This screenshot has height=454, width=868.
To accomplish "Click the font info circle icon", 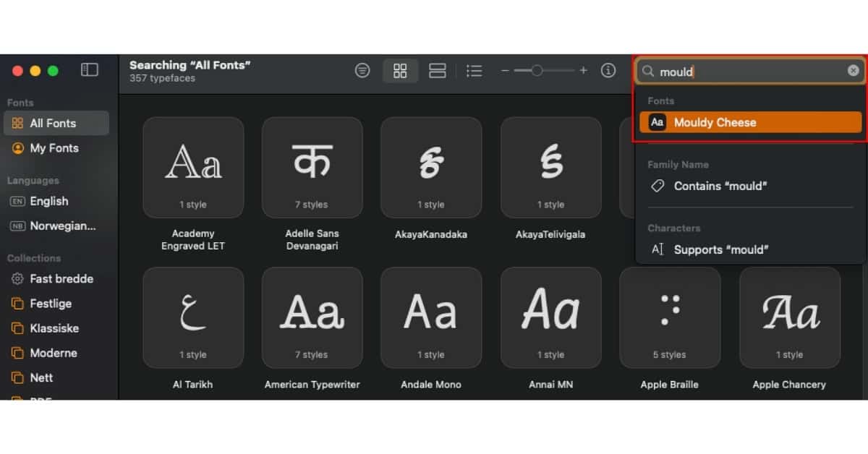I will pos(608,70).
